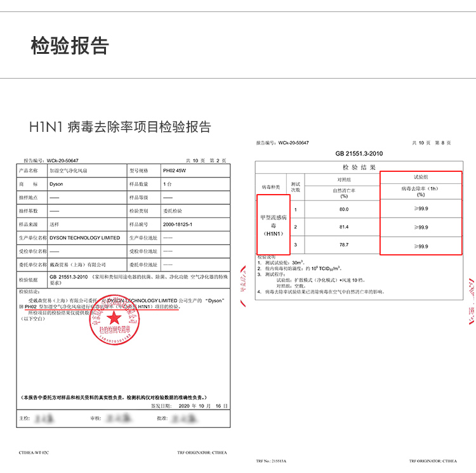The width and height of the screenshot is (476, 473).
Task: Click the 检验结果 table header
Action: (359, 167)
